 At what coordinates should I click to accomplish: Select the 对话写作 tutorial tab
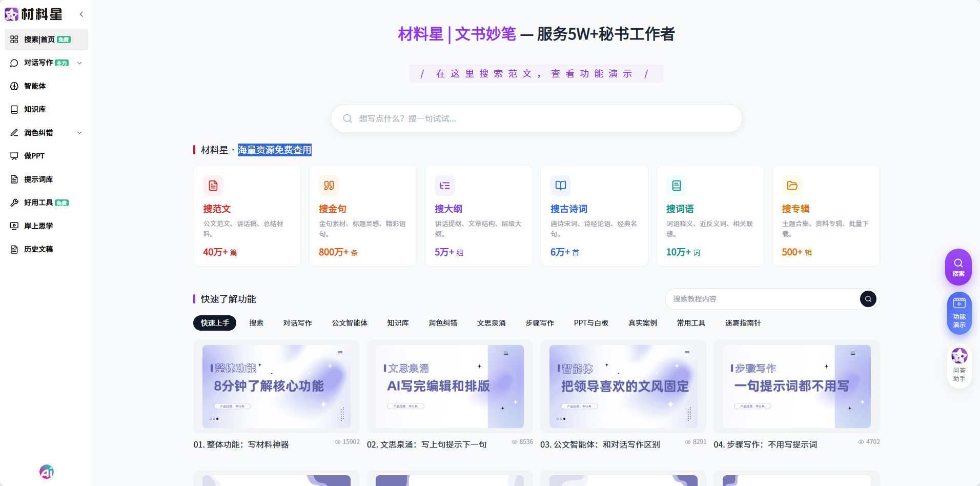point(298,323)
